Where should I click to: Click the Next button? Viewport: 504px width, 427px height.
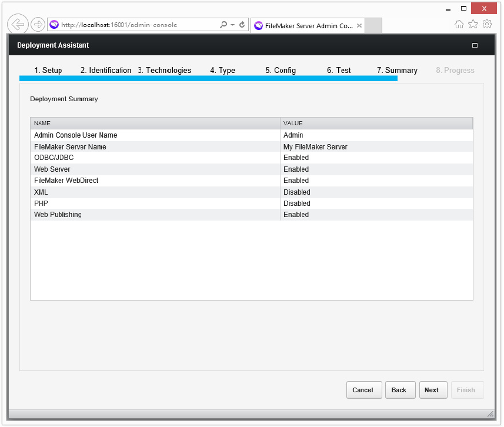(433, 390)
